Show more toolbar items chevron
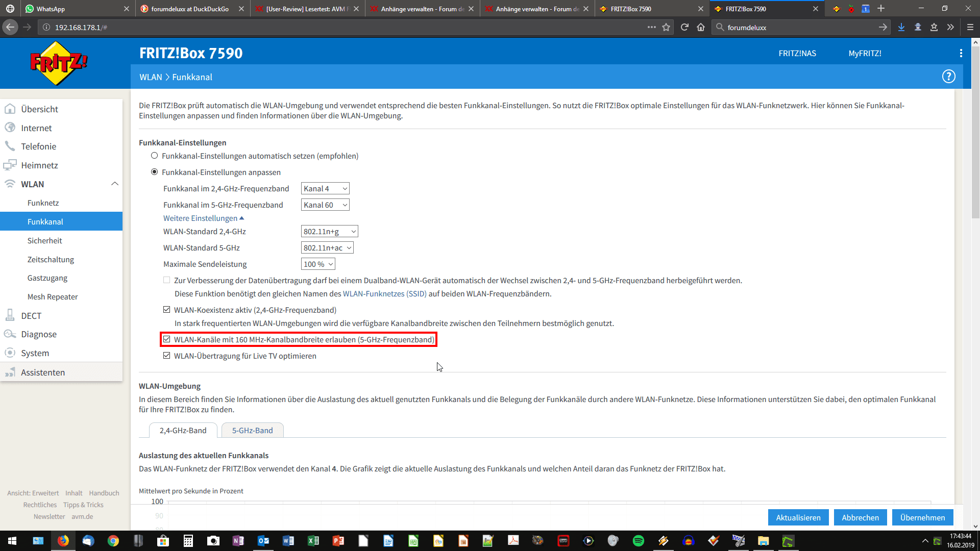The image size is (980, 551). (950, 28)
